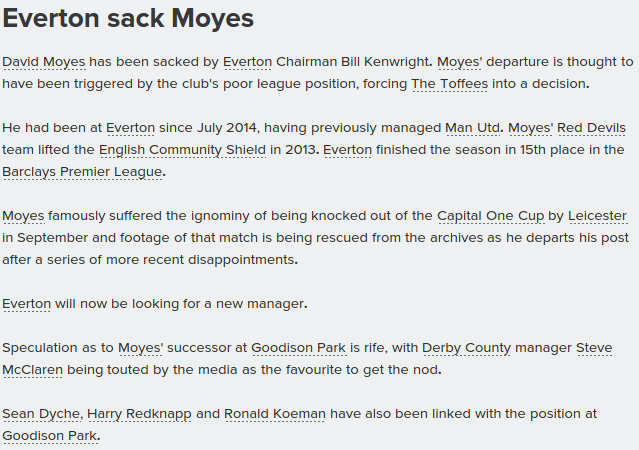The width and height of the screenshot is (639, 450).
Task: Click Goodison Park link in last line
Action: 50,436
